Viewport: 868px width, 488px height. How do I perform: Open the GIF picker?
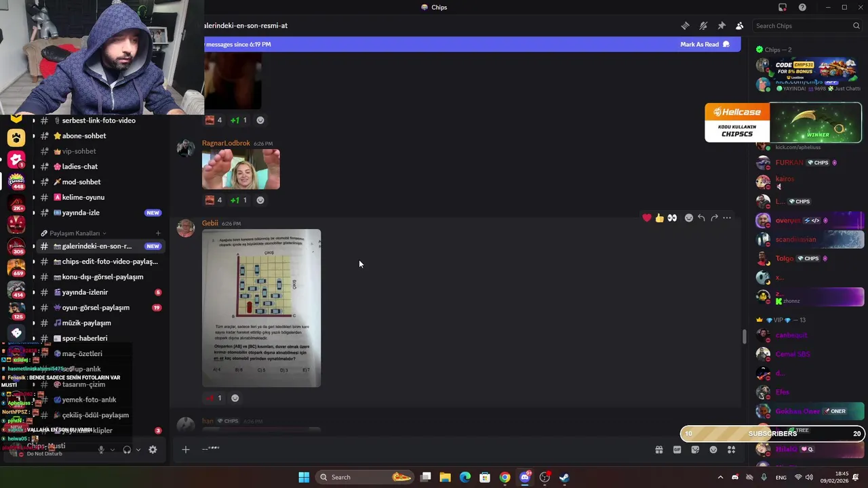point(677,449)
